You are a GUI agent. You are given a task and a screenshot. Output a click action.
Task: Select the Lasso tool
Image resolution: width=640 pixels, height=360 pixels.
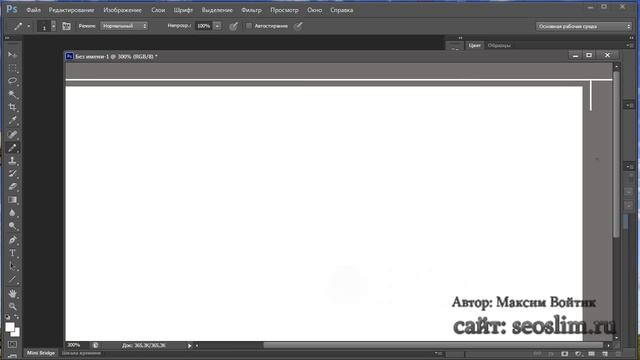(x=12, y=81)
